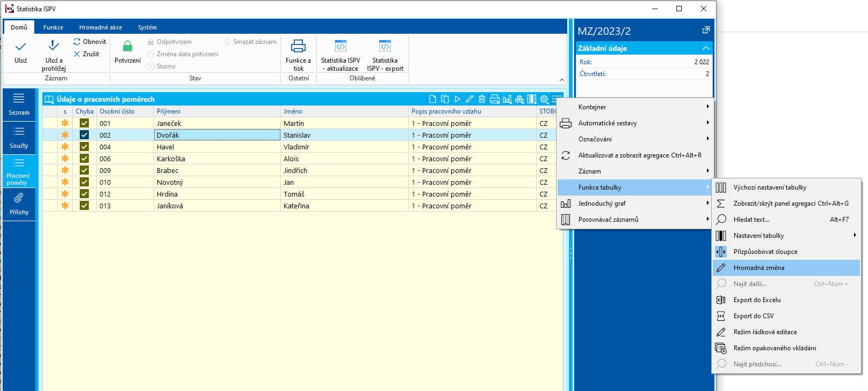Click the Obnovit button
The width and height of the screenshot is (868, 391).
(x=90, y=42)
